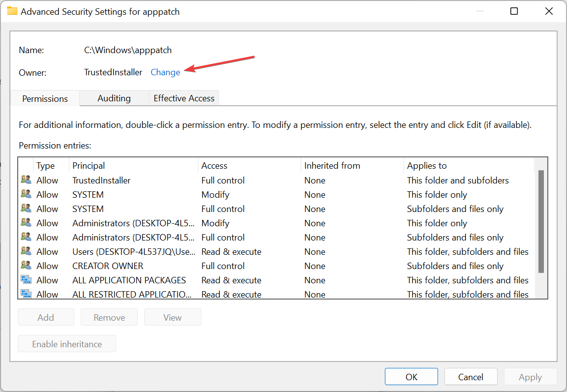Click the icon beside Administrators Modify entry

(26, 222)
